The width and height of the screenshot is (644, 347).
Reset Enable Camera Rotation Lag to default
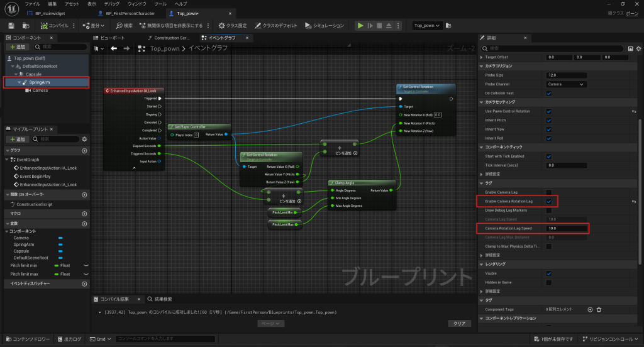634,201
